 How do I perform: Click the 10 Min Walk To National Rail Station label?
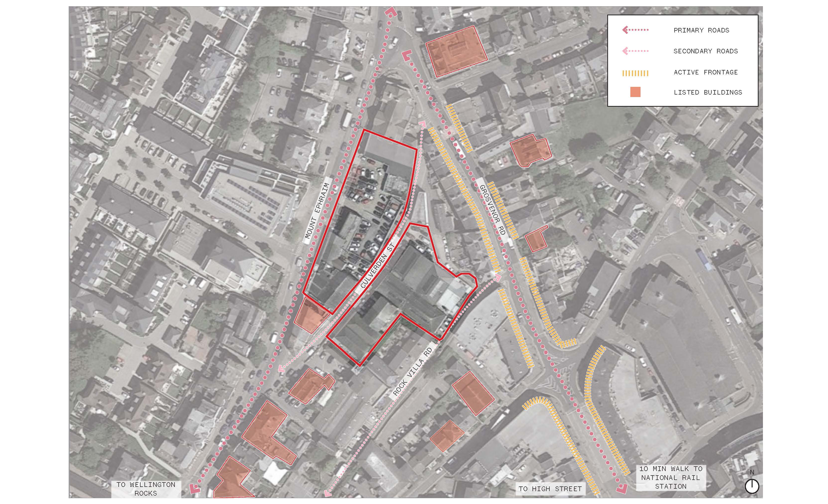671,477
